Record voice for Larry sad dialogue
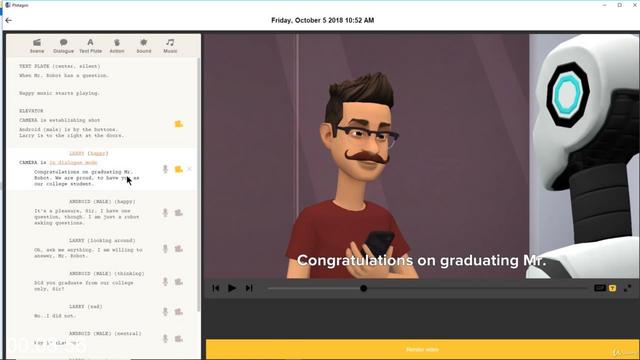Screen dimensions: 640x360 pos(165,311)
